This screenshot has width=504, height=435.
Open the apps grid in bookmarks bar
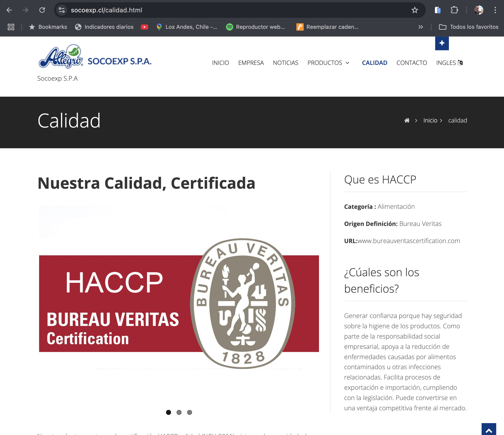click(11, 27)
